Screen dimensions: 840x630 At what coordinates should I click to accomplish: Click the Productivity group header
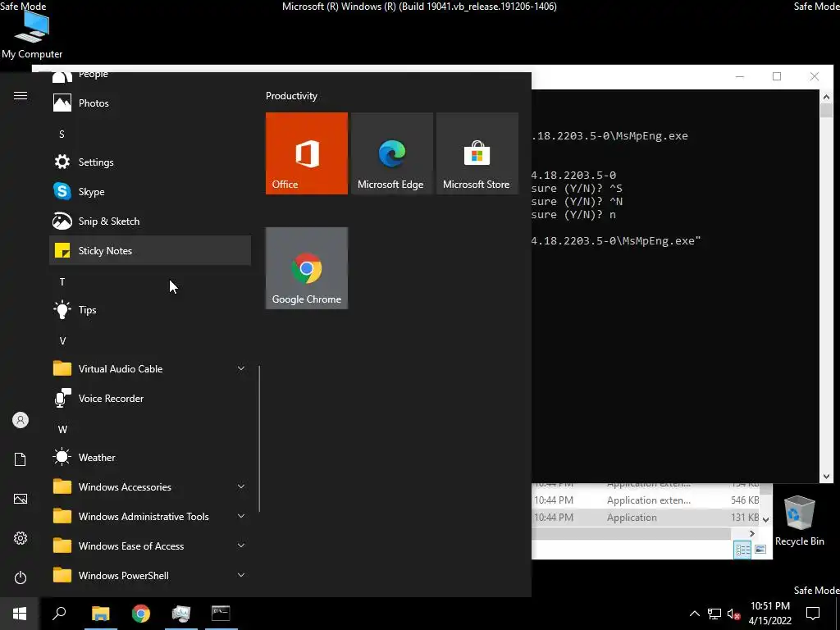click(291, 96)
